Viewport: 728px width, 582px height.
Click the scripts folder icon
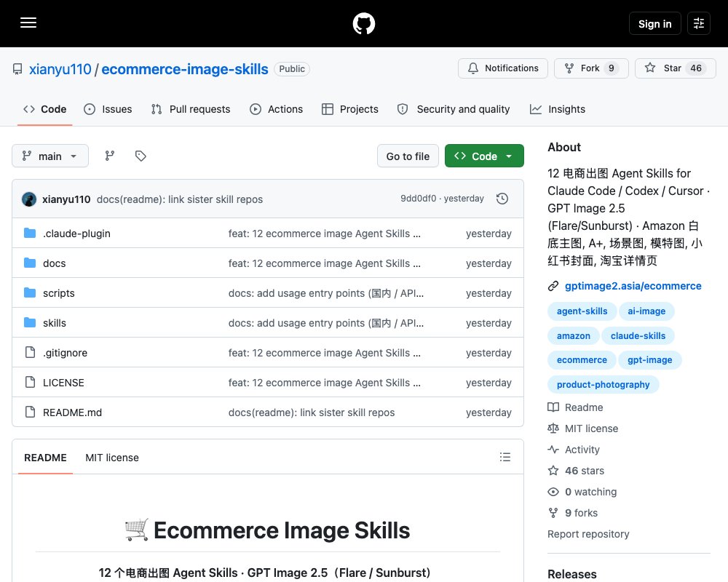point(30,293)
